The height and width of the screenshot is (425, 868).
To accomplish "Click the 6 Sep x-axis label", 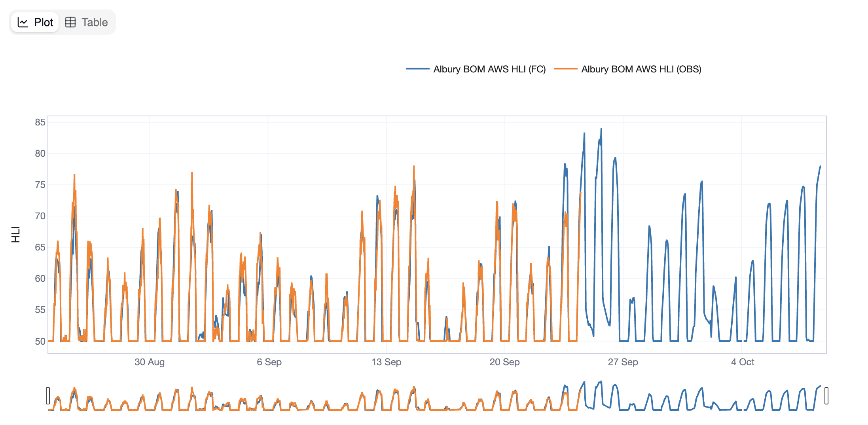I will point(269,362).
